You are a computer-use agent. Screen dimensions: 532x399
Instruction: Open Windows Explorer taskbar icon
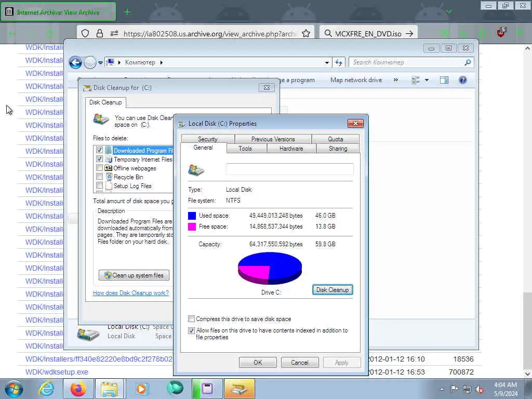coord(109,389)
